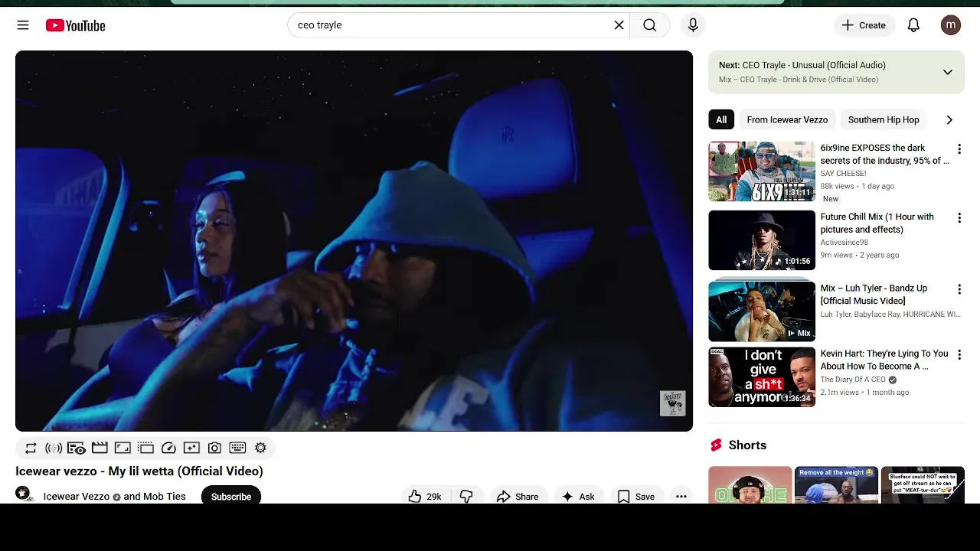The image size is (980, 551).
Task: Click the Vezzo channel watermark in video
Action: coord(672,403)
